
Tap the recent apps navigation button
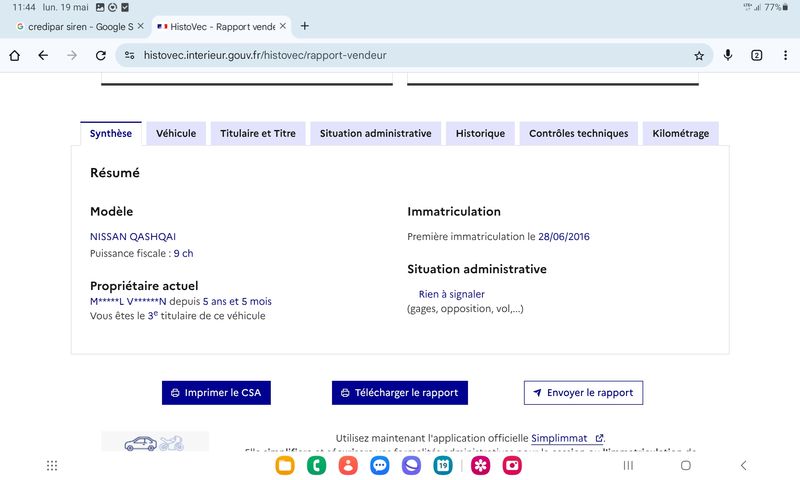[x=628, y=465]
